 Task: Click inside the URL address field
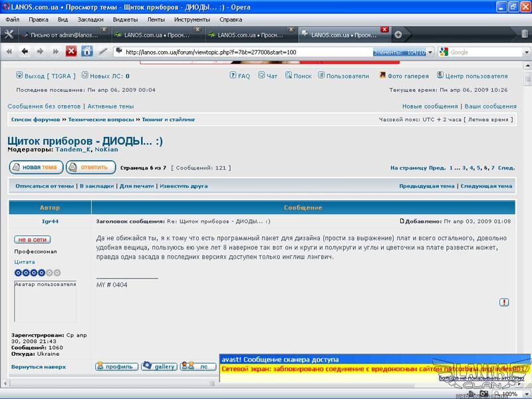246,52
